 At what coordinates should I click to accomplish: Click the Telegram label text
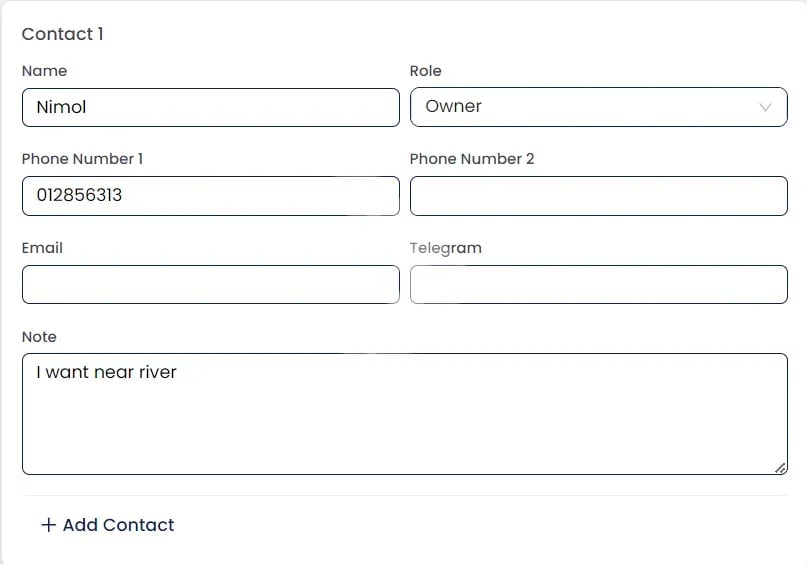pos(445,248)
